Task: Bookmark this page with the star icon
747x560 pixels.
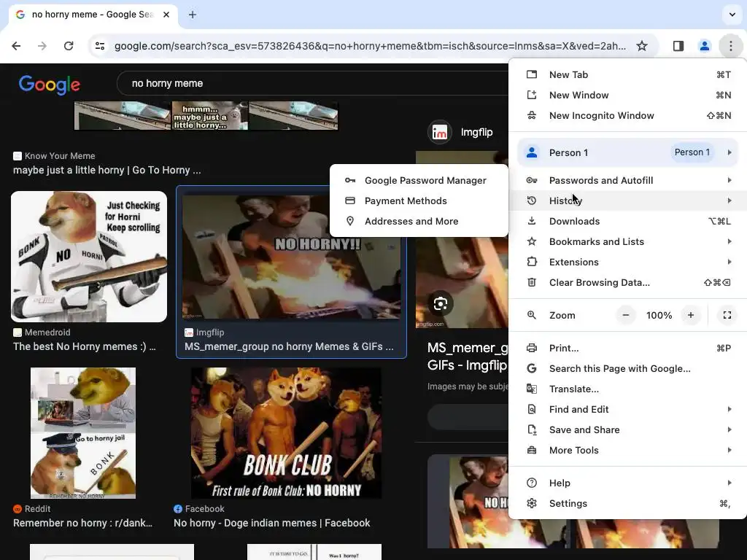Action: [x=642, y=46]
